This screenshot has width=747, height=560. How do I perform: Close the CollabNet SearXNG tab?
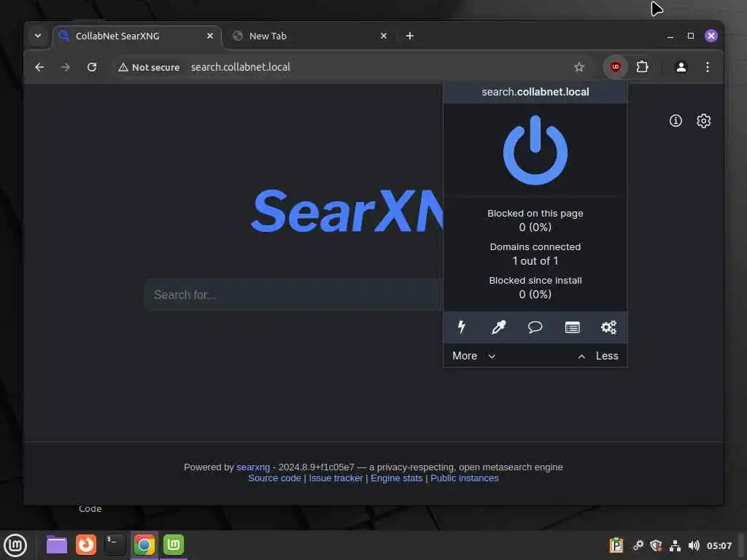pos(209,36)
